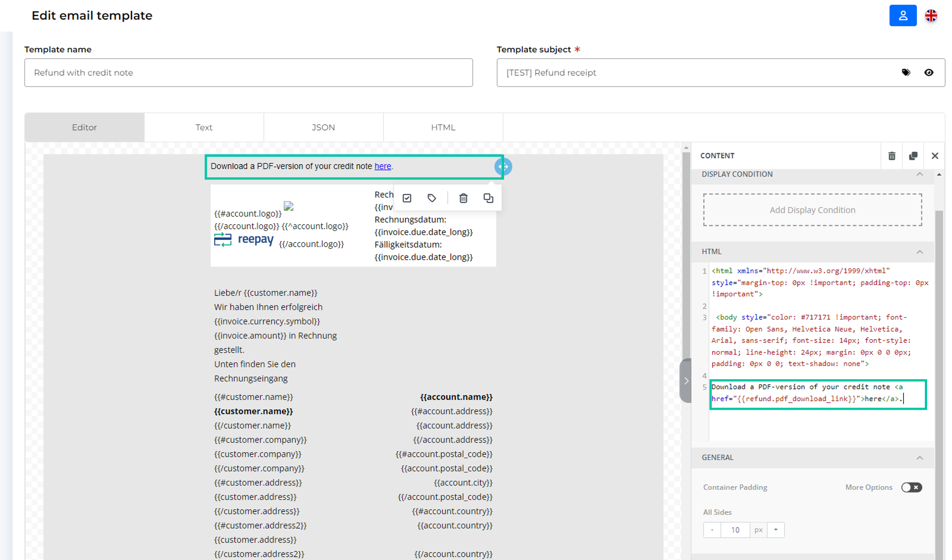Open the JSON tab
This screenshot has width=952, height=560.
[323, 127]
